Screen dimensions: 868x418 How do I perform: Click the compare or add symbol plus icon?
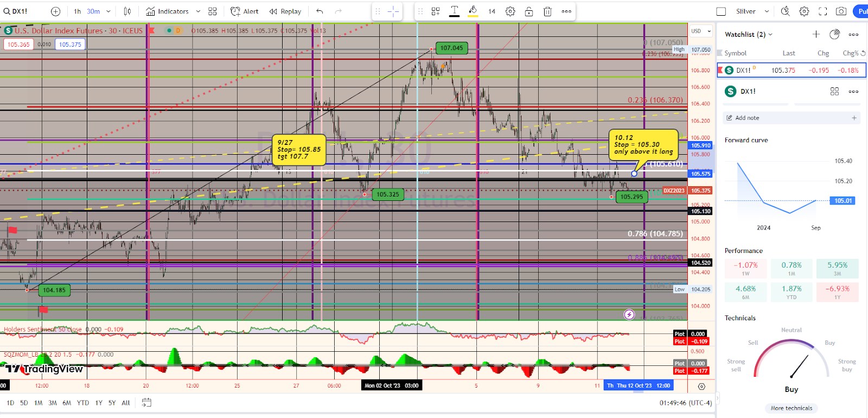(x=55, y=11)
